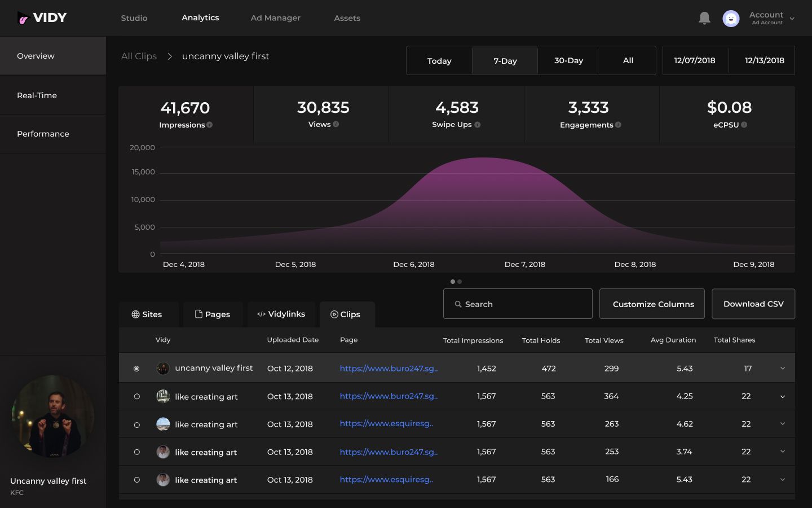Select radio for clip with 166 views
Screen dimensions: 812x508
(136, 480)
